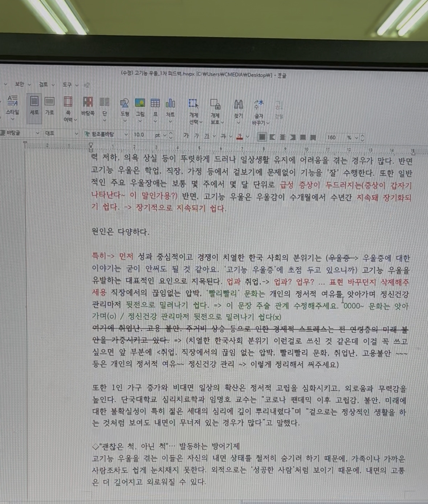Toggle italic formatting on selected text
Image resolution: width=428 pixels, height=504 pixels.
point(196,136)
